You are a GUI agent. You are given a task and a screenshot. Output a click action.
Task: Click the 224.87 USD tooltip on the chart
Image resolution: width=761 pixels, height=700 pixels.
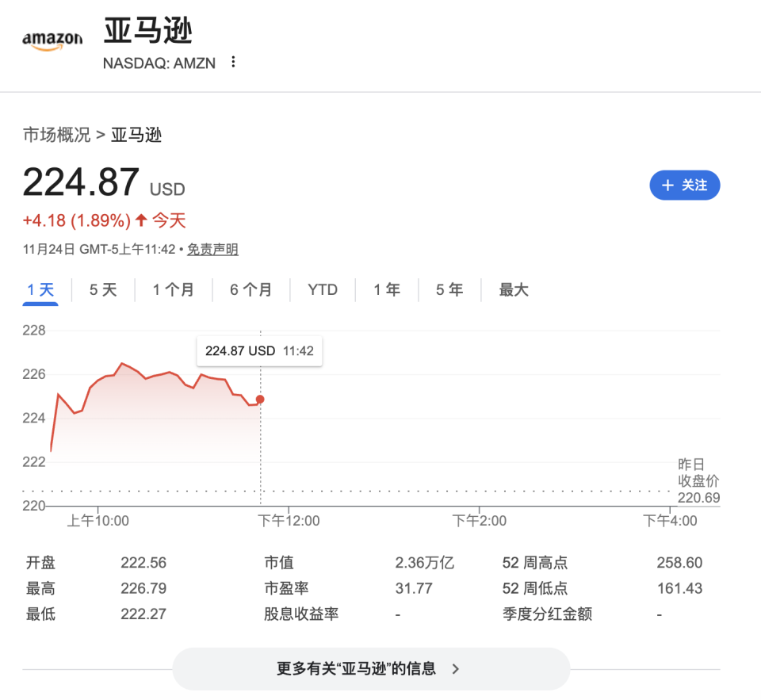(258, 350)
